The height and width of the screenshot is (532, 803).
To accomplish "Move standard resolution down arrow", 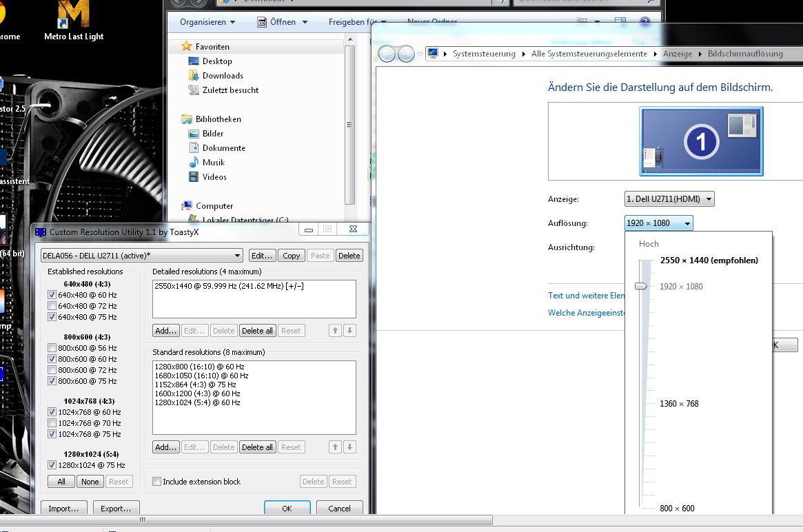I will click(349, 447).
